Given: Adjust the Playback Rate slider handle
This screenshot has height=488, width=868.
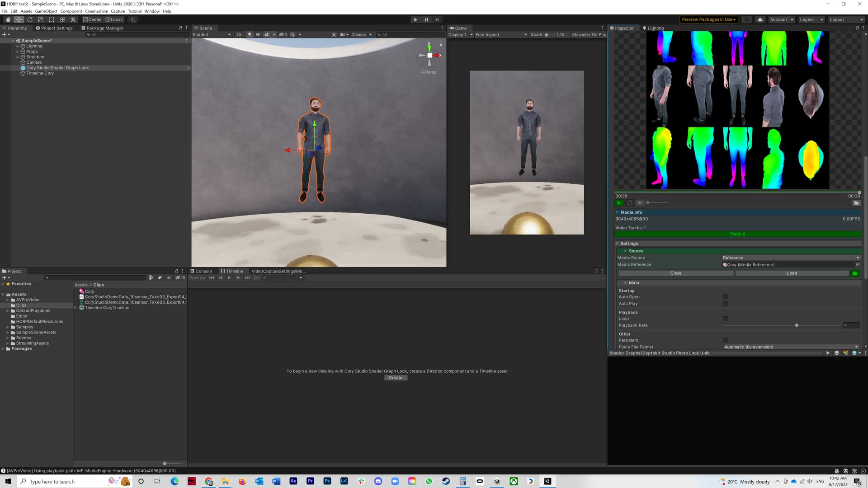Looking at the screenshot, I should [x=797, y=325].
